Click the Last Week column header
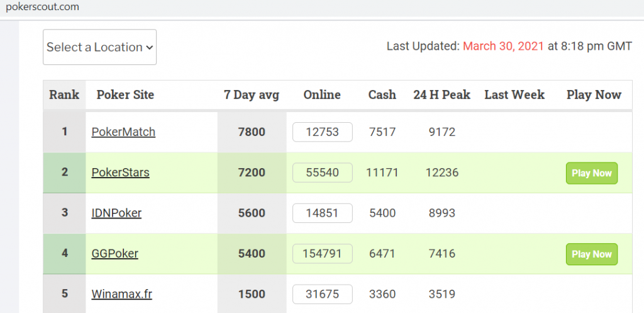Image resolution: width=644 pixels, height=313 pixels. click(x=514, y=95)
